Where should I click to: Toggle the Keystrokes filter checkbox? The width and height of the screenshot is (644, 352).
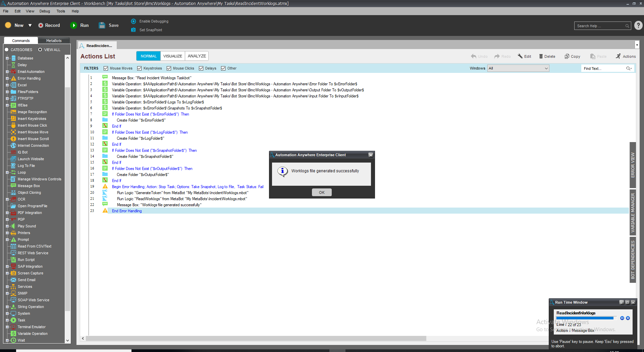pos(140,69)
